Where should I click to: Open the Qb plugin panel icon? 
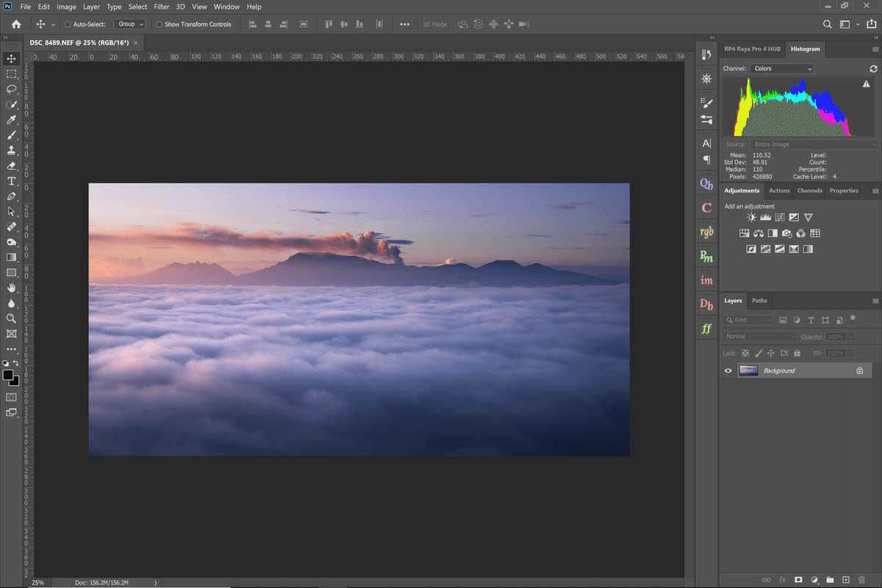706,184
